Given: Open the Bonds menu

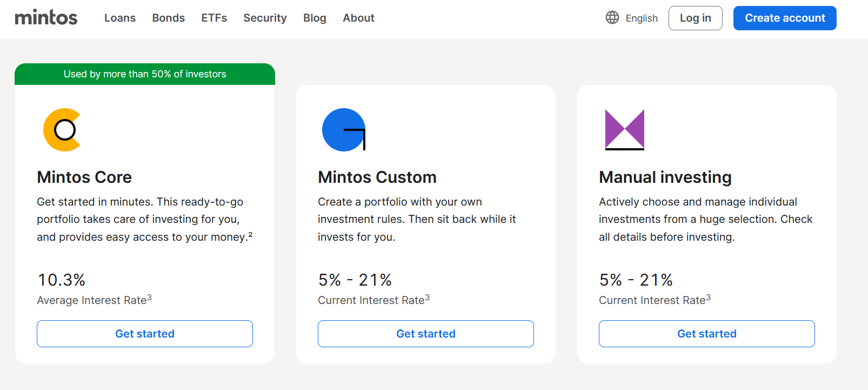Looking at the screenshot, I should click(x=169, y=18).
